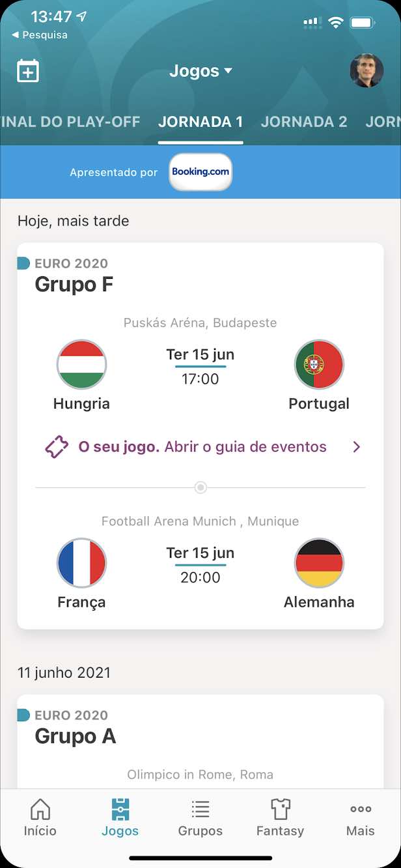Open the event guide link
The image size is (401, 868).
pyautogui.click(x=202, y=447)
